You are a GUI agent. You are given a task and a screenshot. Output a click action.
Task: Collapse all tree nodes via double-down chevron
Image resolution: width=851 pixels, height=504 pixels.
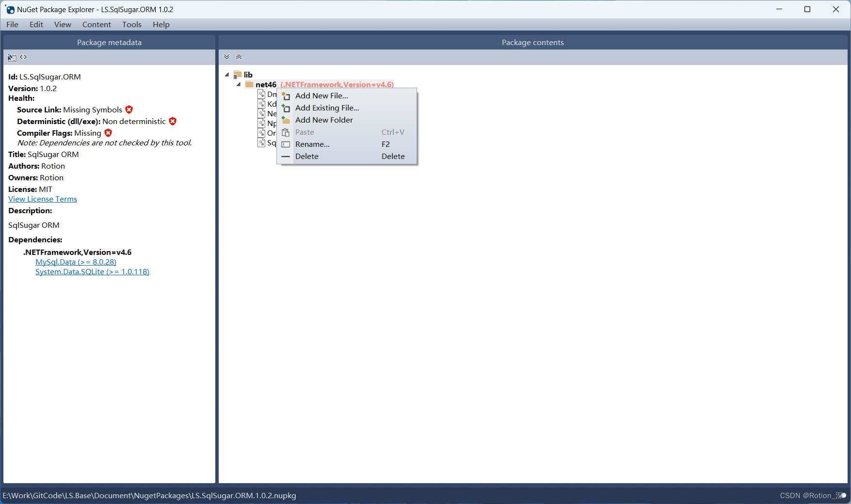[227, 57]
